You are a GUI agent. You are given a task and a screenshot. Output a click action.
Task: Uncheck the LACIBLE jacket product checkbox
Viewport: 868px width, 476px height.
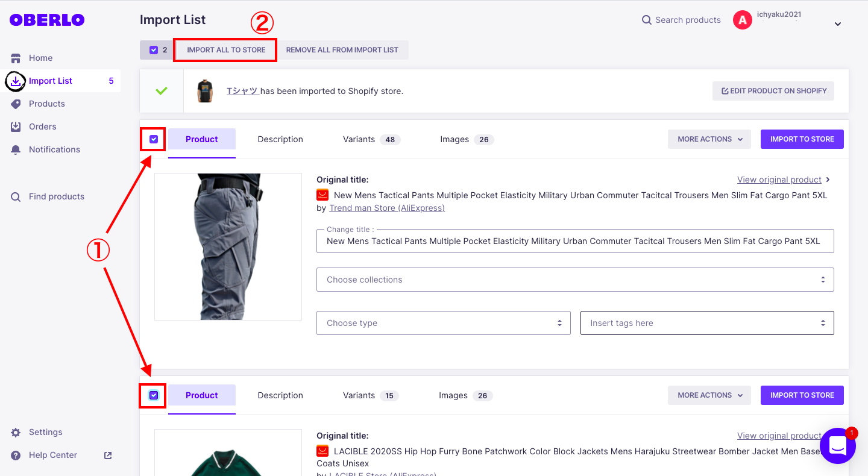[x=154, y=395]
